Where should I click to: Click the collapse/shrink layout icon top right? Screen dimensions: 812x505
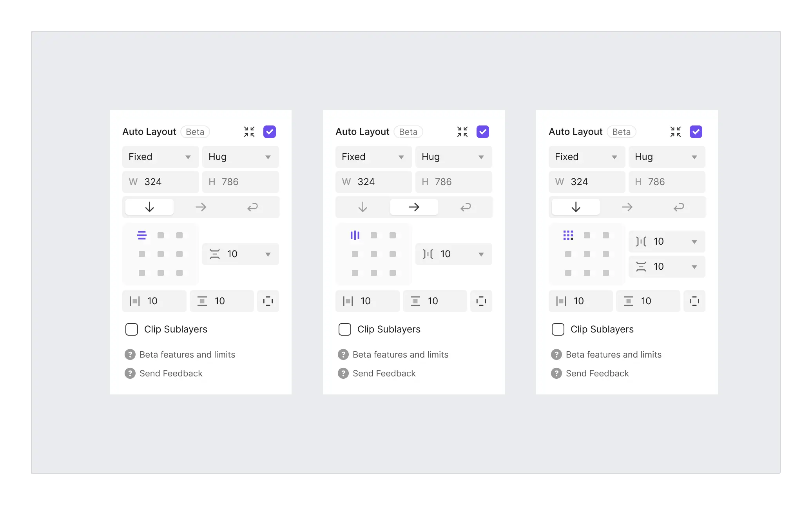pos(675,131)
